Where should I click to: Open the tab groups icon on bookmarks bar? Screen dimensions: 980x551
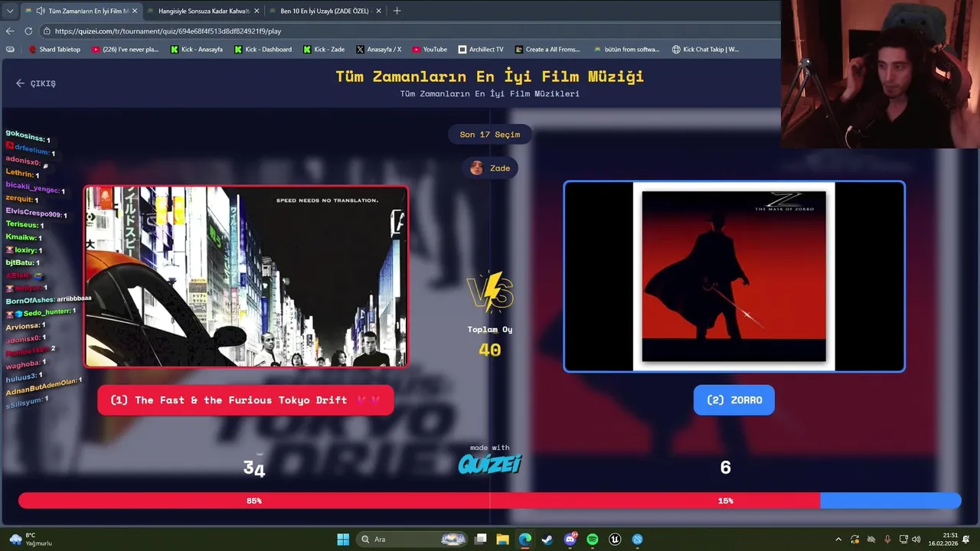click(x=10, y=49)
